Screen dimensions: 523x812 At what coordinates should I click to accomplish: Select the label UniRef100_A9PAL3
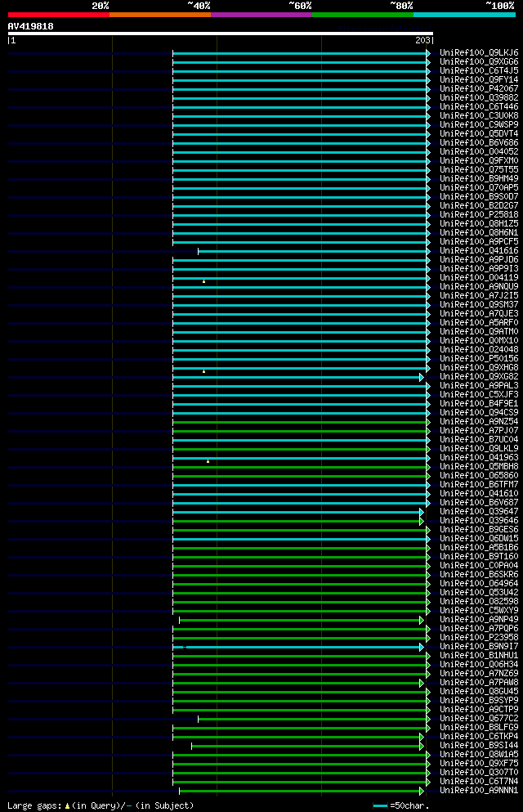coord(479,386)
